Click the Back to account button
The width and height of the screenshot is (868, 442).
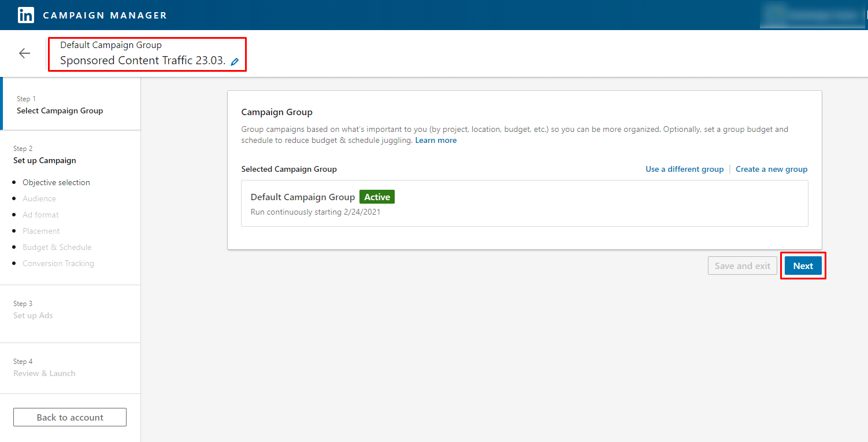pos(70,418)
